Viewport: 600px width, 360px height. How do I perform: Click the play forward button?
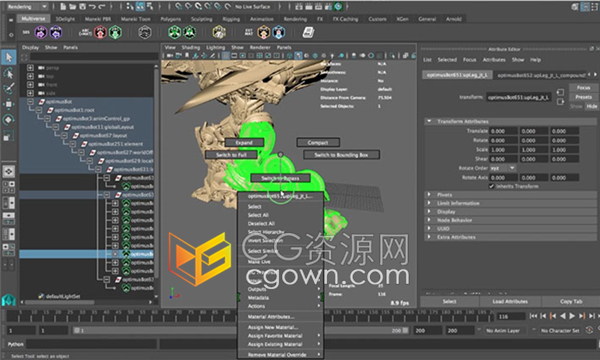click(572, 316)
